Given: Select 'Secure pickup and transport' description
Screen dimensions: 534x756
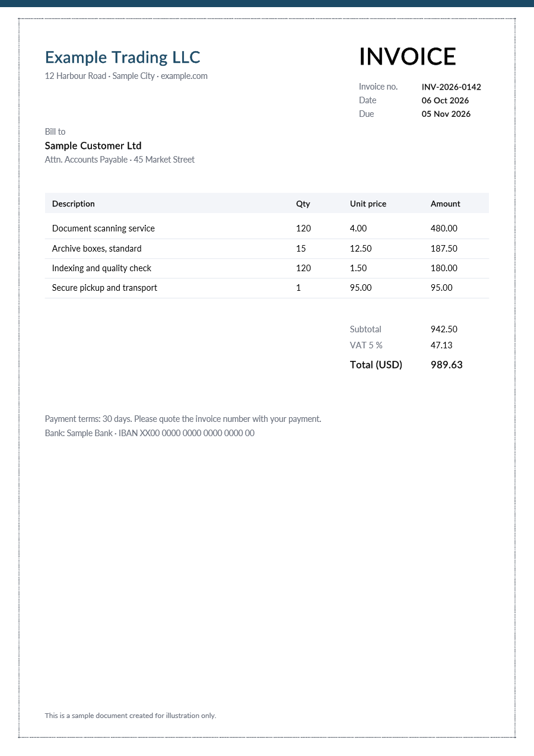Looking at the screenshot, I should click(104, 288).
